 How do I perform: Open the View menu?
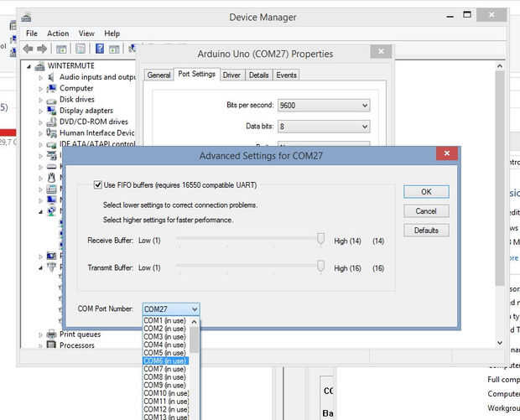click(x=86, y=34)
